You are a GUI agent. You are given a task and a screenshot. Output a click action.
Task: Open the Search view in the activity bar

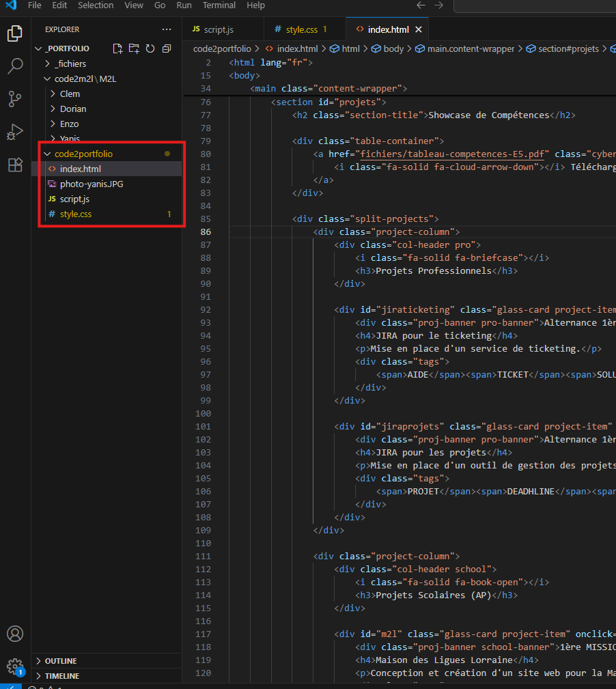coord(15,66)
